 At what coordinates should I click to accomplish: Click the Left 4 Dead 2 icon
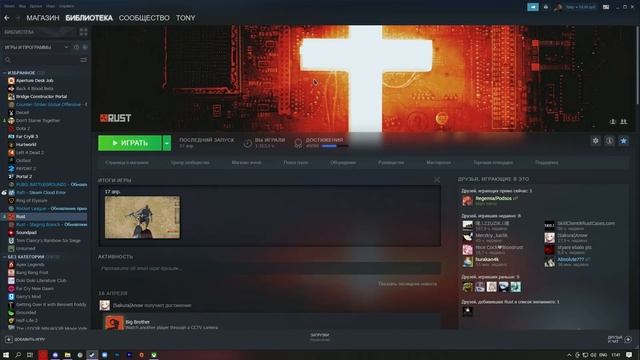coord(11,153)
